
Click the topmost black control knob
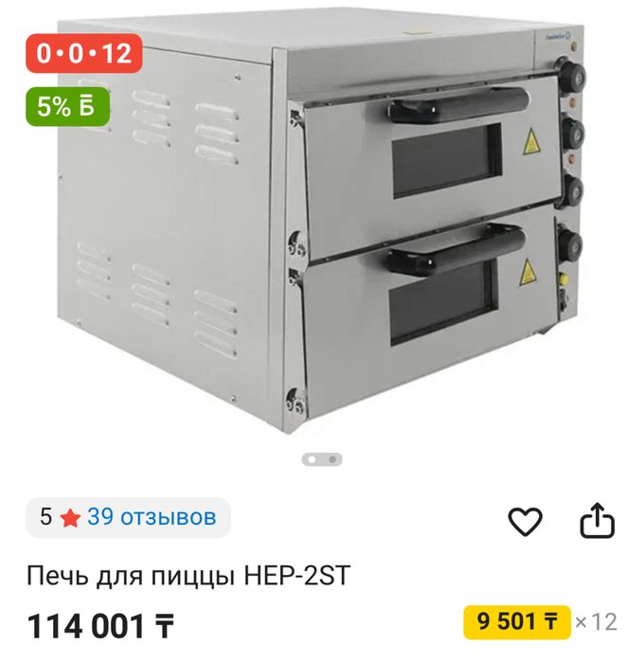click(571, 76)
